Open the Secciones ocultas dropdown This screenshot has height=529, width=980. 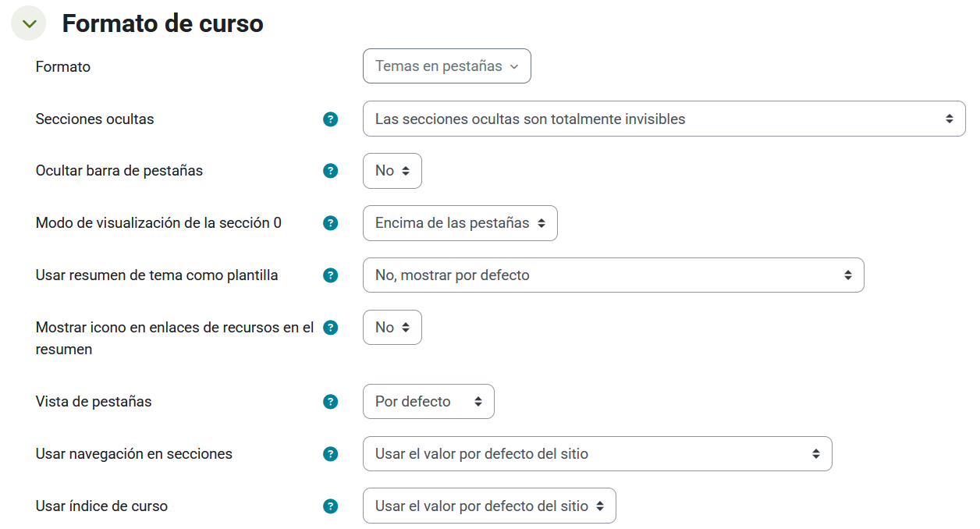click(x=663, y=119)
